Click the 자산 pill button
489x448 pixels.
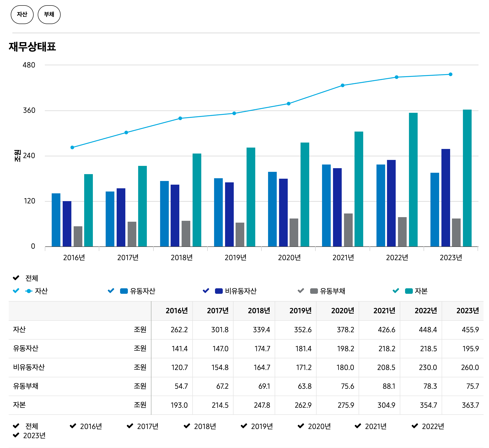(x=22, y=14)
